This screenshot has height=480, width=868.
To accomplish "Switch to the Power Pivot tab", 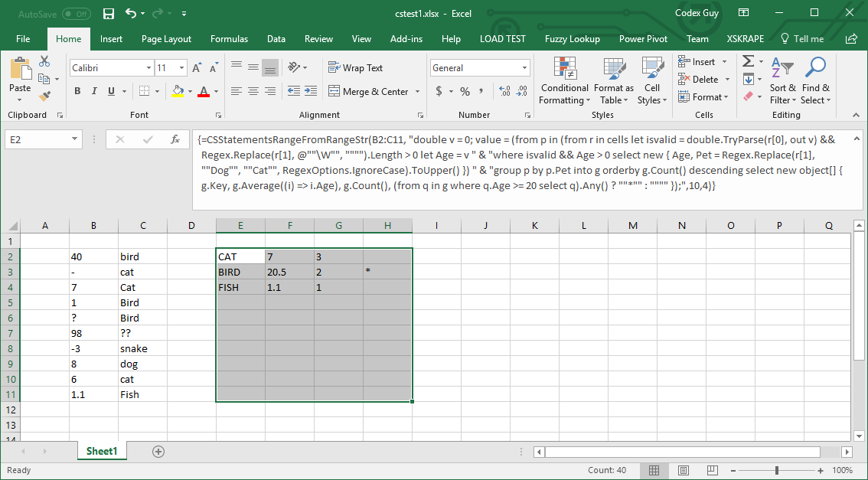I will click(643, 39).
